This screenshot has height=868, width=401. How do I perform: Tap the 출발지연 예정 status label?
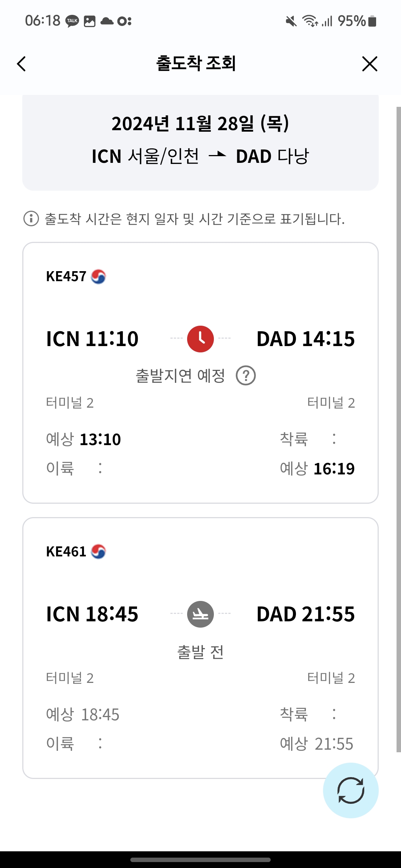(180, 375)
